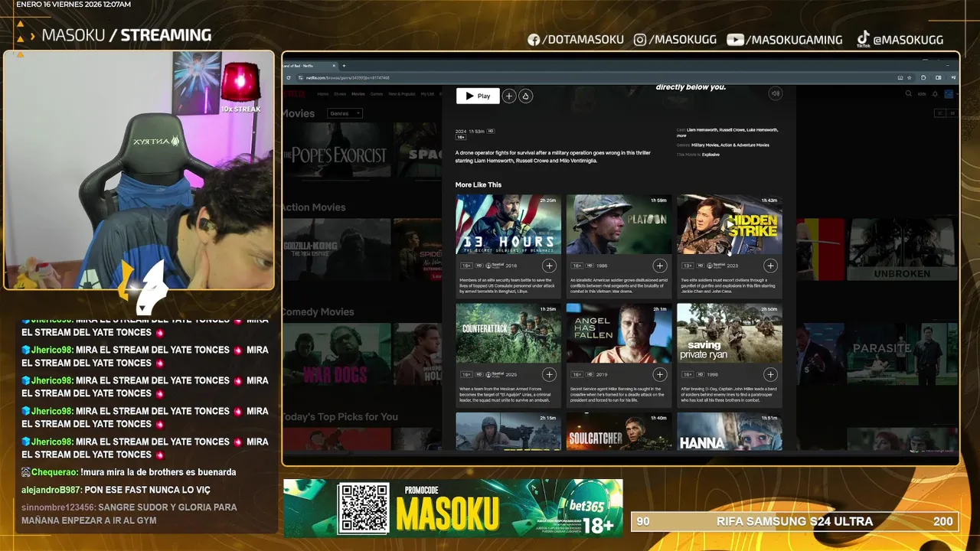Close the Land of Bad Netflix tab
This screenshot has height=551, width=980.
(x=332, y=66)
